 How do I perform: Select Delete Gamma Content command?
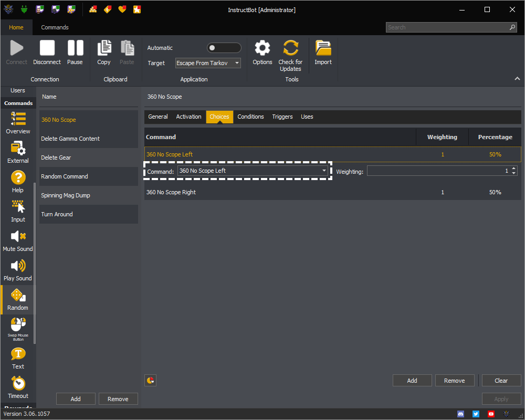coord(88,139)
